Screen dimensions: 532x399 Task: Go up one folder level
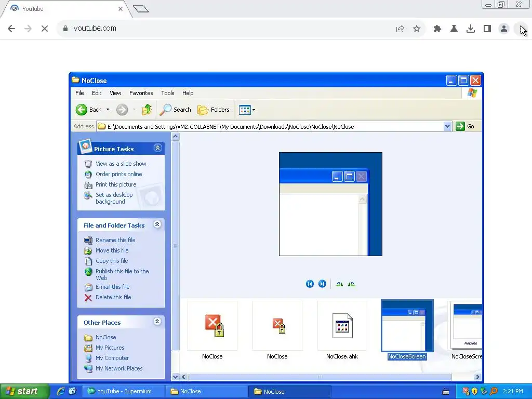147,110
